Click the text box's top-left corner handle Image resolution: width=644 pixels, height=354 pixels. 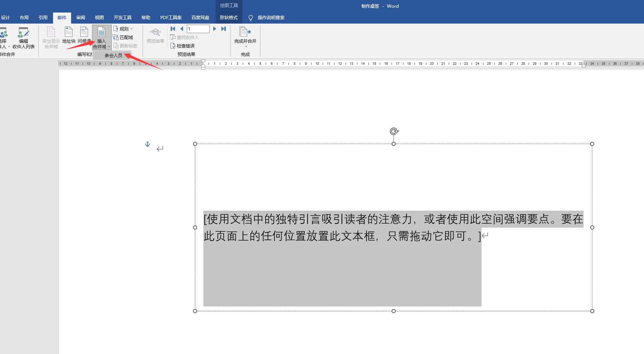tap(195, 144)
